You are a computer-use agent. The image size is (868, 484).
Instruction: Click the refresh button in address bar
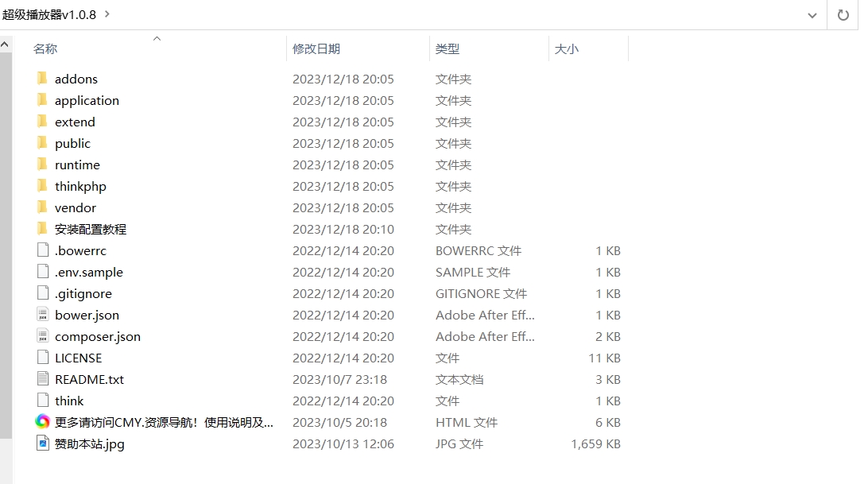click(843, 15)
